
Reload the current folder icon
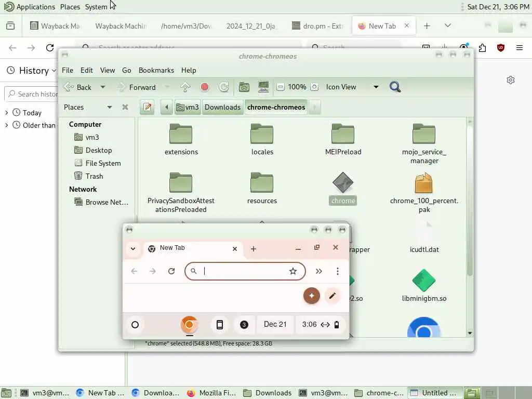coord(224,87)
